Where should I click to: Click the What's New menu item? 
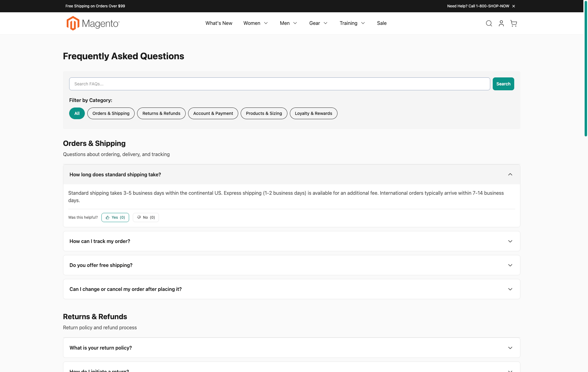point(219,23)
